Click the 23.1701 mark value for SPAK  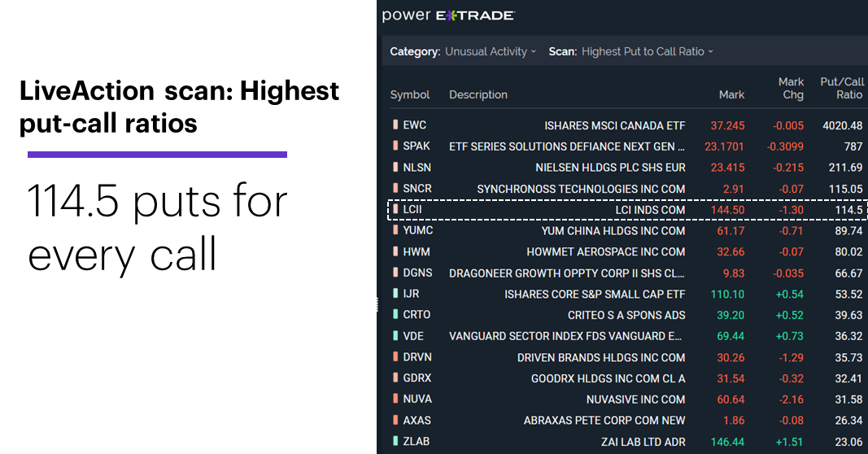click(x=724, y=146)
